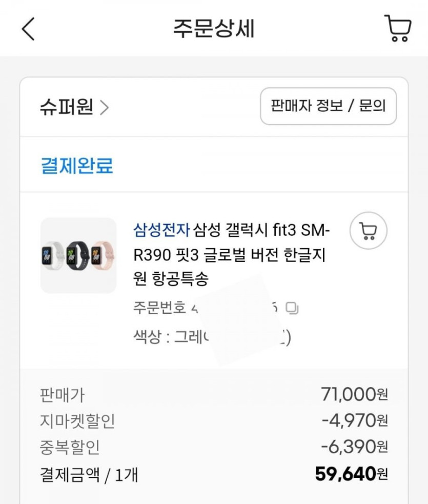Screen dimensions: 428x504
Task: Tap the 삼성전자 brand name
Action: [162, 230]
